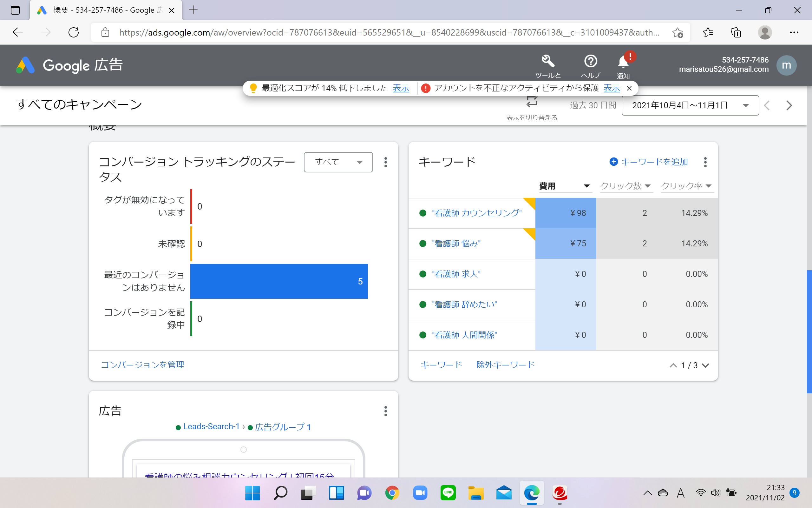
Task: Add this page to favorites star icon
Action: [x=678, y=33]
